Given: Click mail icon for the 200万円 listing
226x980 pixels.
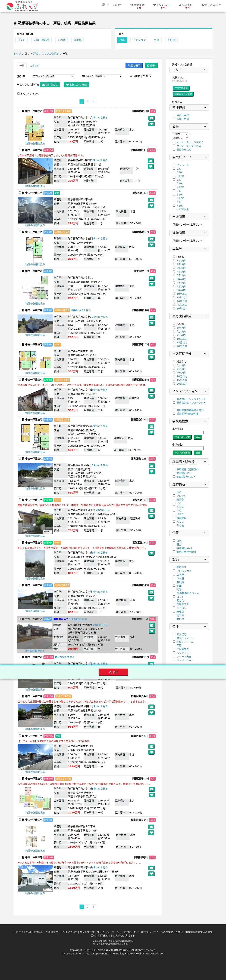Looking at the screenshot, I should point(151,161).
